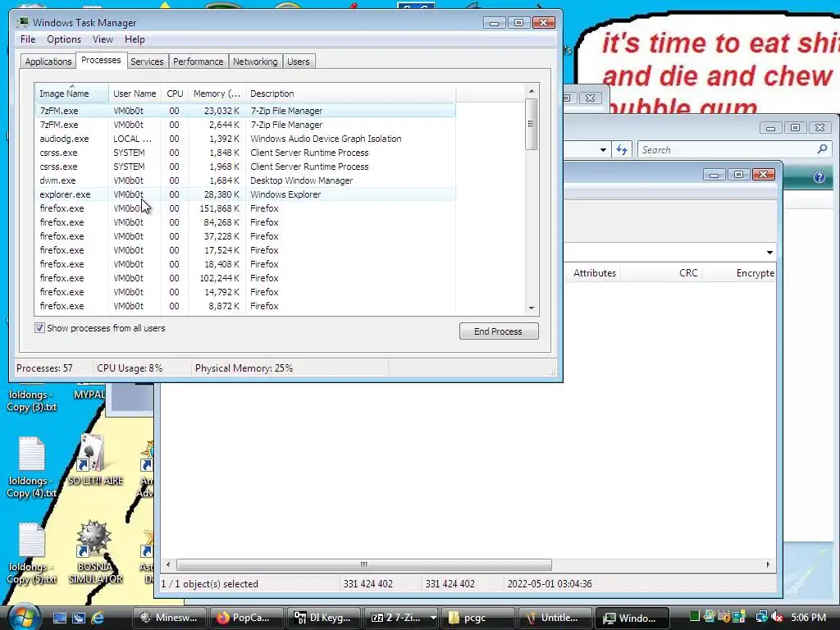
Task: Click the Task Manager title bar icon
Action: pos(23,22)
